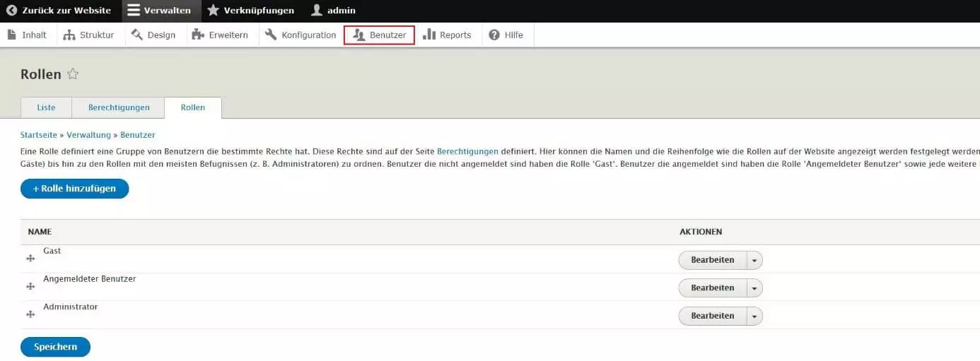
Task: Click the people icon next to Benutzer
Action: pos(358,35)
